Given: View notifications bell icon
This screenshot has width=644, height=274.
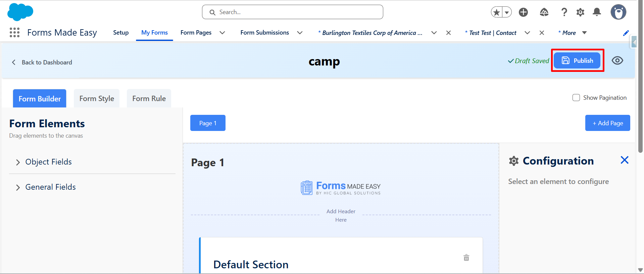Looking at the screenshot, I should 597,12.
